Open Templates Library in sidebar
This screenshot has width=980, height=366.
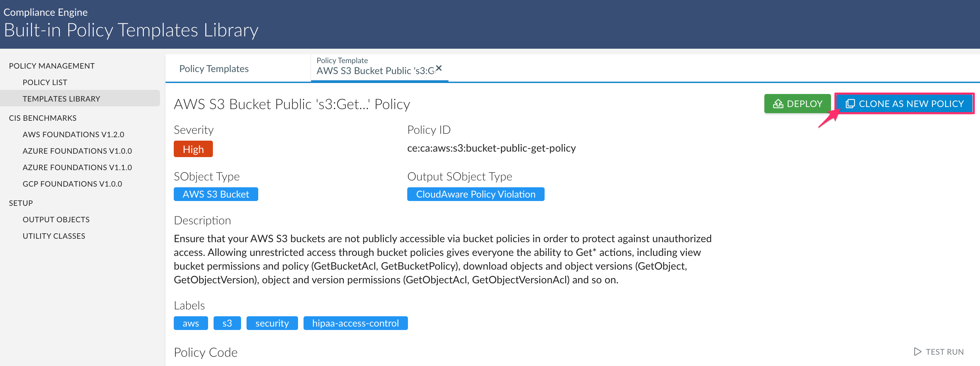coord(61,99)
